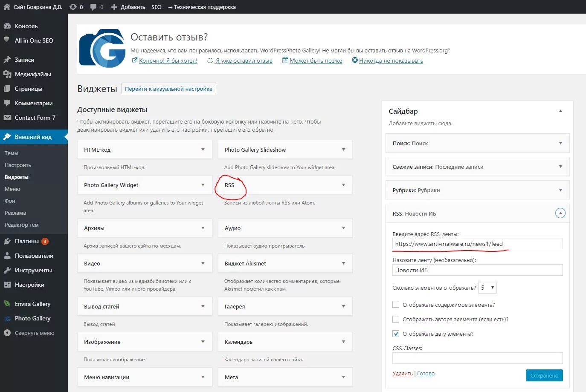Expand the Виджет Akismet arrow

(344, 263)
